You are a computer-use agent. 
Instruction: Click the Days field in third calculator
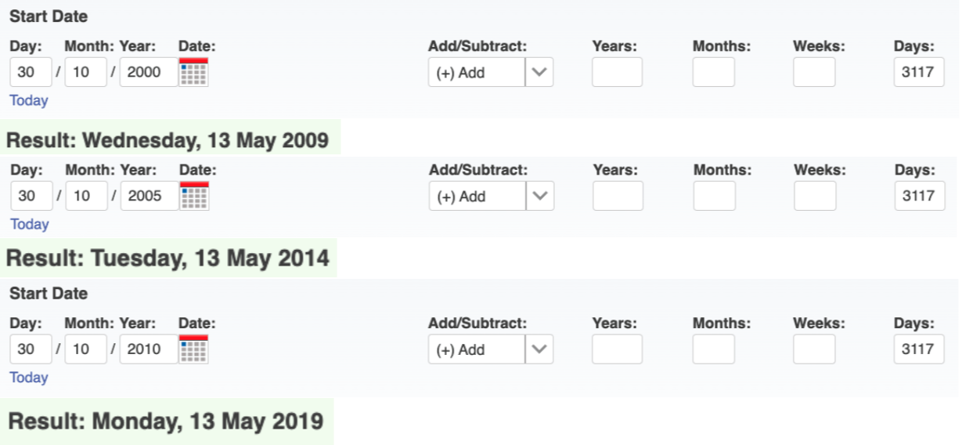click(919, 349)
